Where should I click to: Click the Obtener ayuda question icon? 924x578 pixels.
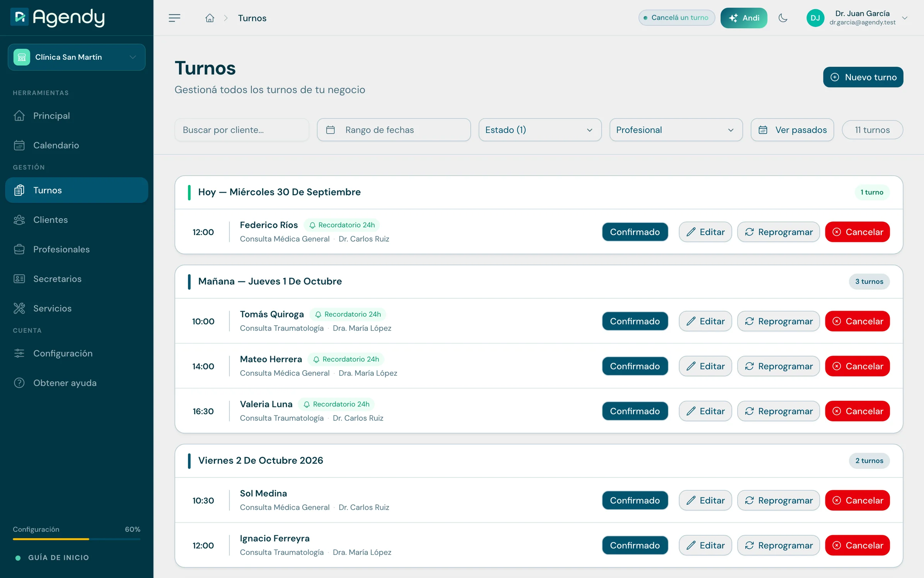(19, 383)
